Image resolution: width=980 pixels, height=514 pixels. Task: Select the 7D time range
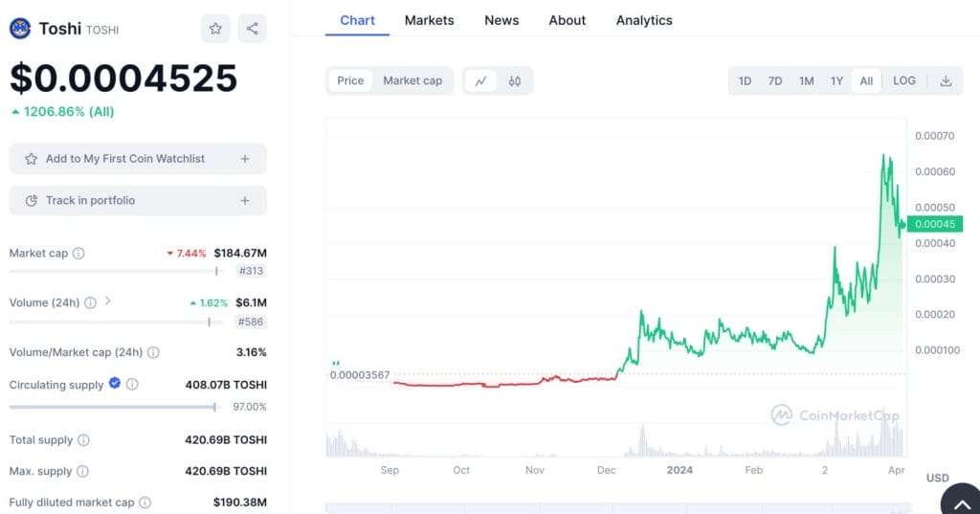coord(775,81)
